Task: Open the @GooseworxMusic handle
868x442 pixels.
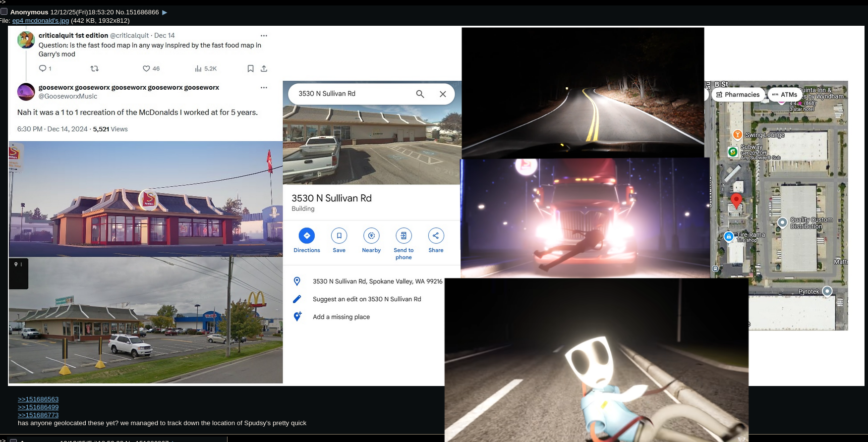Action: 68,96
